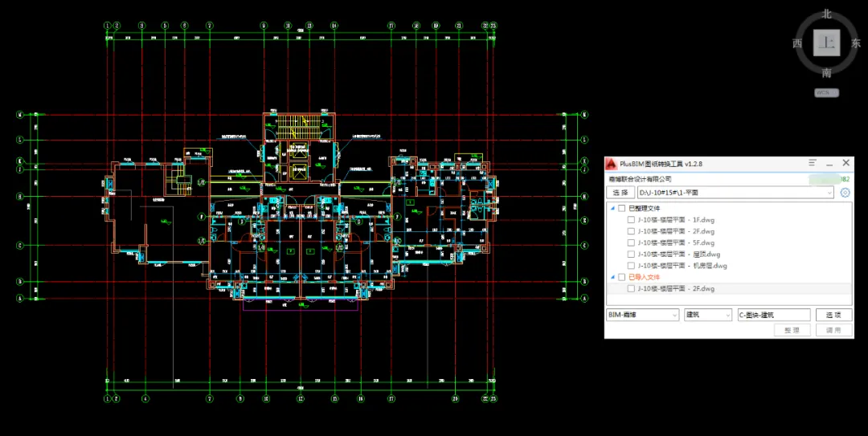868x436 pixels.
Task: Open the PlusBIM settings gear icon
Action: 845,193
